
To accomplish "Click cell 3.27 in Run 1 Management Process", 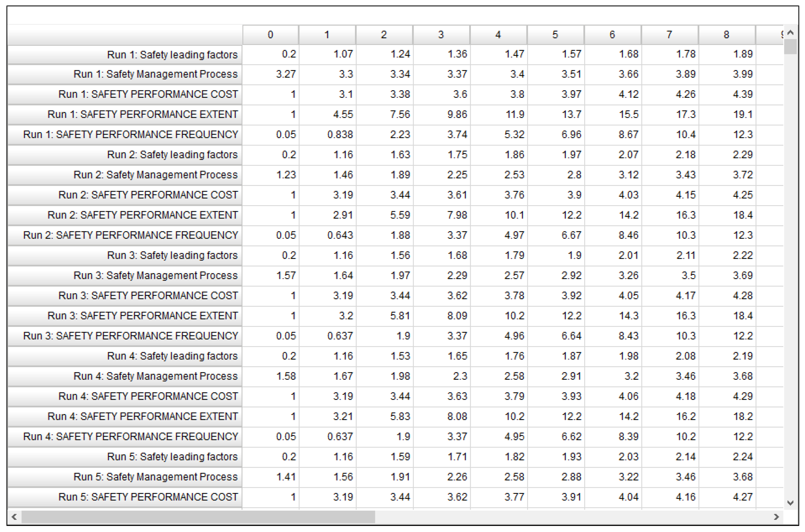I will click(286, 74).
